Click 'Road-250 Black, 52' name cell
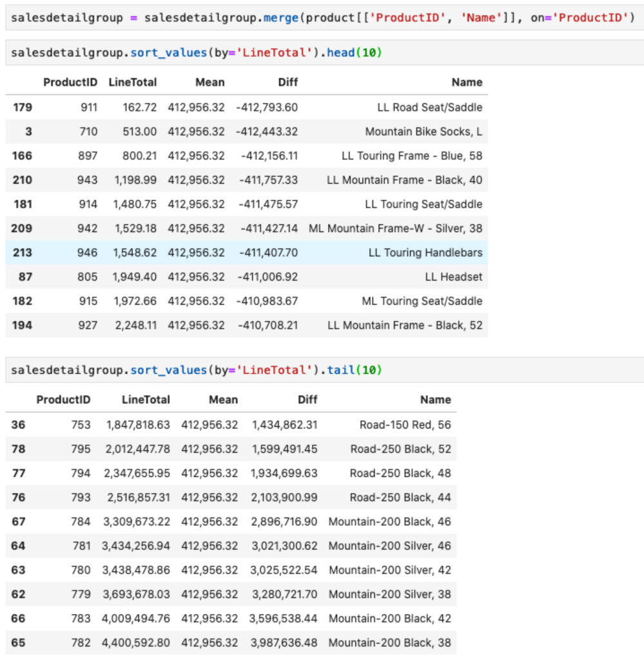644x660 pixels. (401, 449)
